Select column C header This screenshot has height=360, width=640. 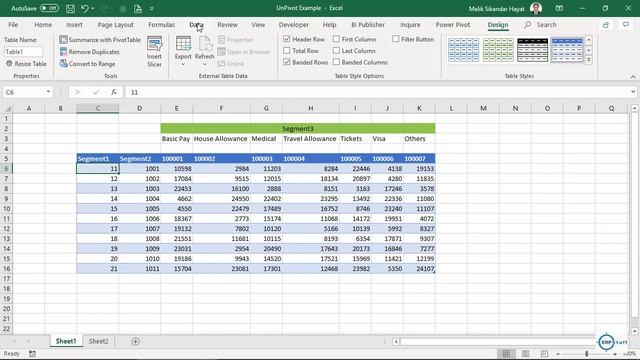[x=98, y=109]
